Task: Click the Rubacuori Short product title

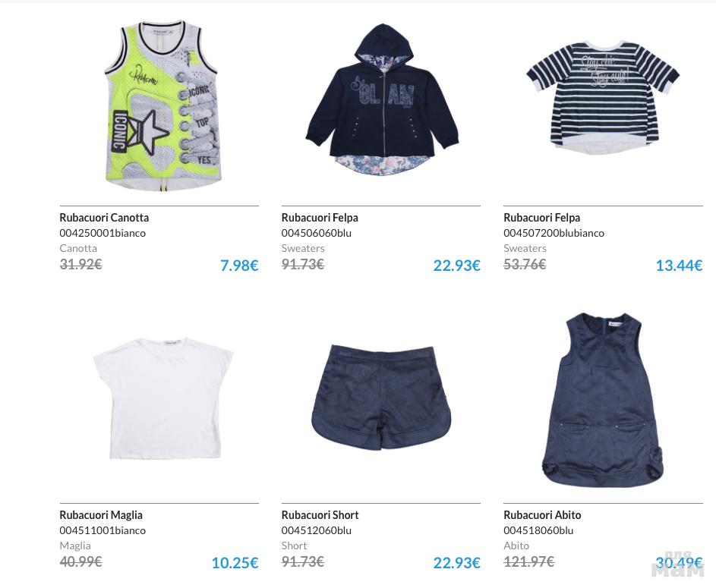Action: click(320, 515)
